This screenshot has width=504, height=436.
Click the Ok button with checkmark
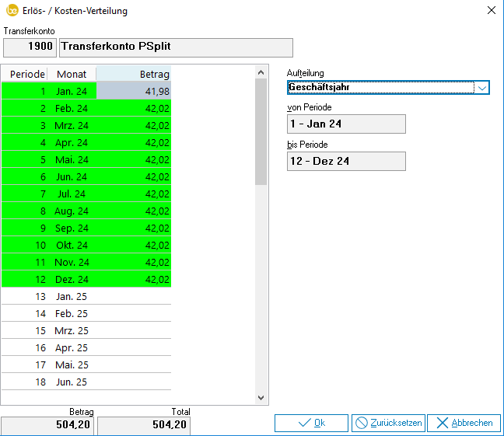tap(310, 423)
